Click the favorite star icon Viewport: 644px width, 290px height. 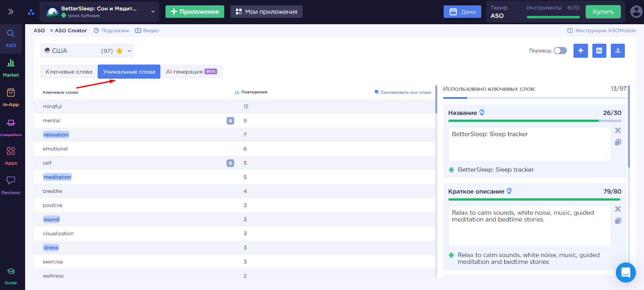click(120, 51)
